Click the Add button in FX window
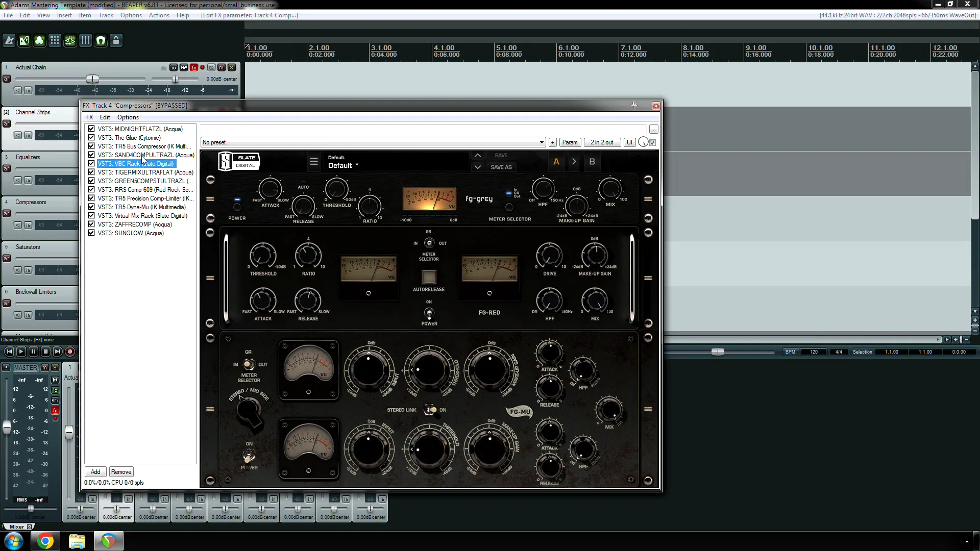 click(95, 472)
